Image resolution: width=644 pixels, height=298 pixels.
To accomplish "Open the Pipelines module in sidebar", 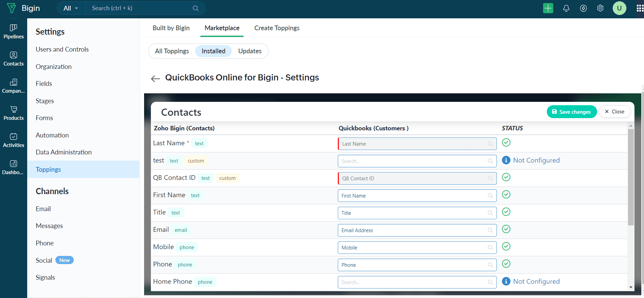I will [x=14, y=32].
